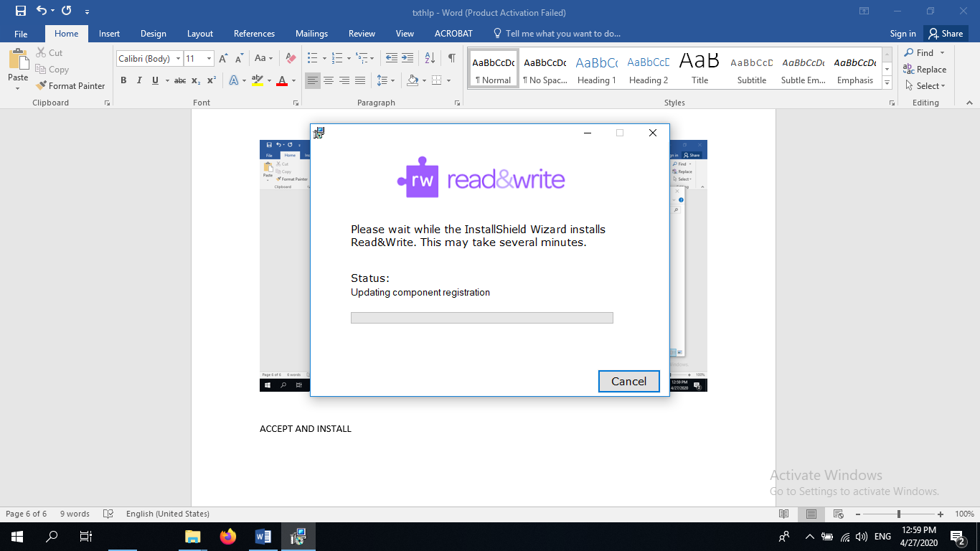980x551 pixels.
Task: Click the Paste clipboard icon
Action: (x=18, y=60)
